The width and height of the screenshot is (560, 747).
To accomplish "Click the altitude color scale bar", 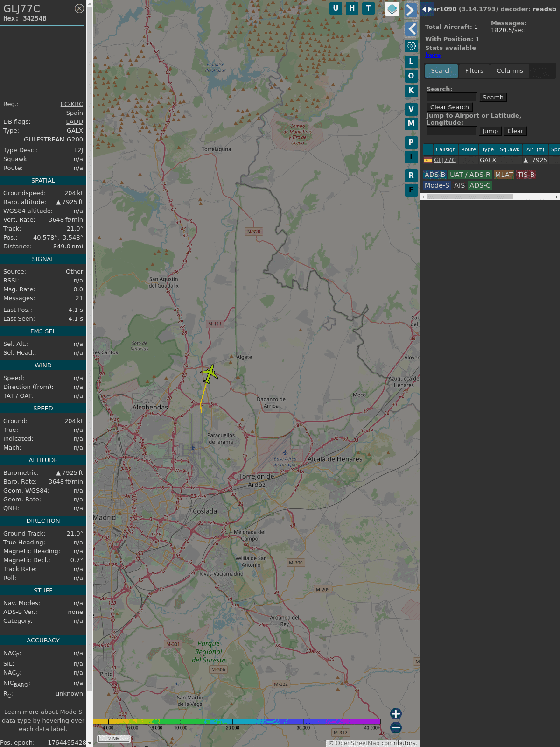I will click(x=237, y=721).
